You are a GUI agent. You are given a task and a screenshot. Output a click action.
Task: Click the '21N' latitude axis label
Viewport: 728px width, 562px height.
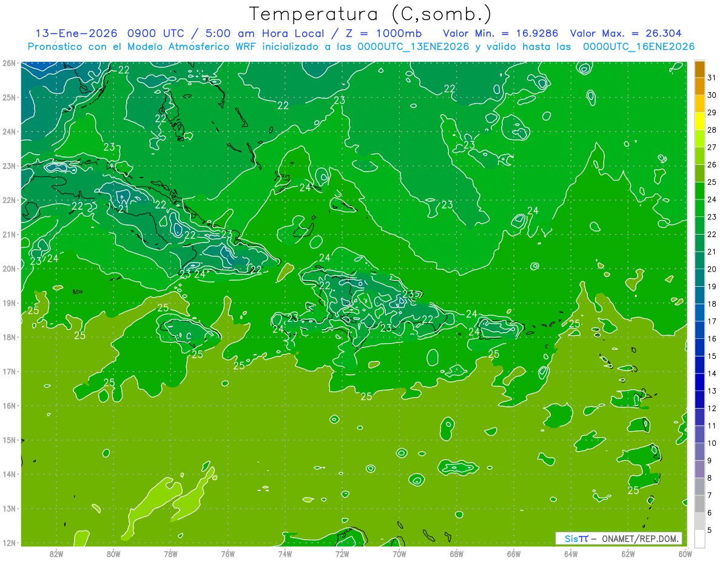(x=8, y=235)
